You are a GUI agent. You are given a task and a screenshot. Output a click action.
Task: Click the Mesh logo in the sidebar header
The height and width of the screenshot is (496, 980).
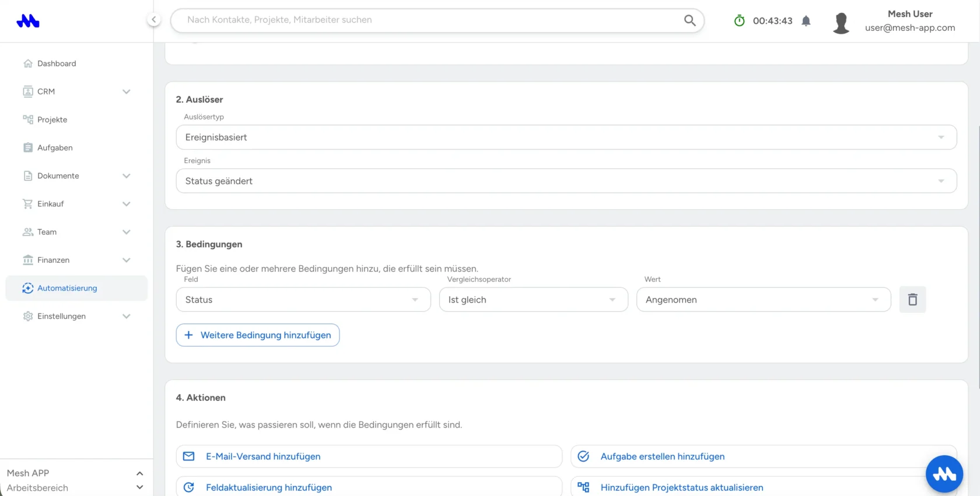click(28, 21)
